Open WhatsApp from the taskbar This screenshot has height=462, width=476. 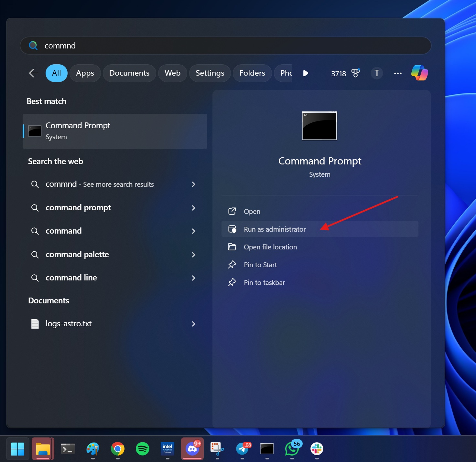[292, 449]
